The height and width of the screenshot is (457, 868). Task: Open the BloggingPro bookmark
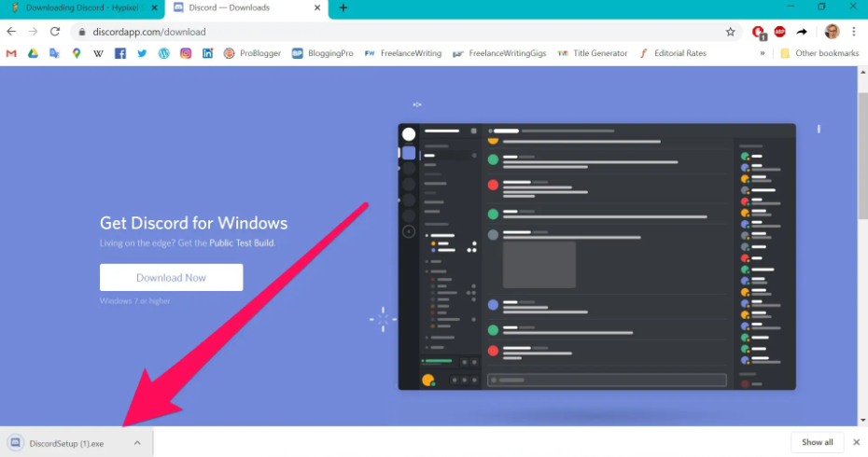click(x=322, y=53)
